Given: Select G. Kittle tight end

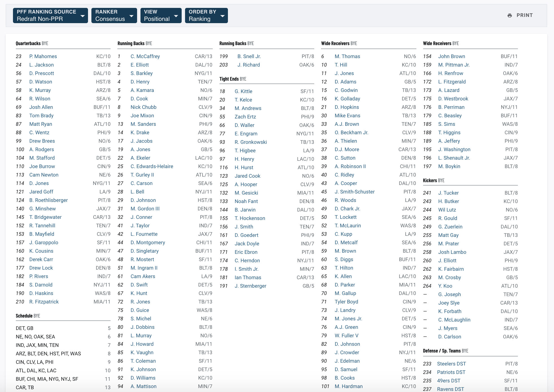Looking at the screenshot, I should click(243, 91).
